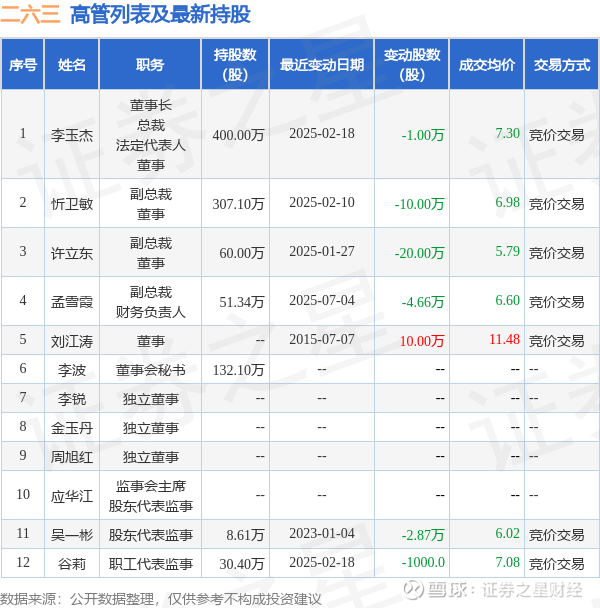Image resolution: width=600 pixels, height=608 pixels.
Task: Click the average price 6.98
Action: tap(507, 202)
